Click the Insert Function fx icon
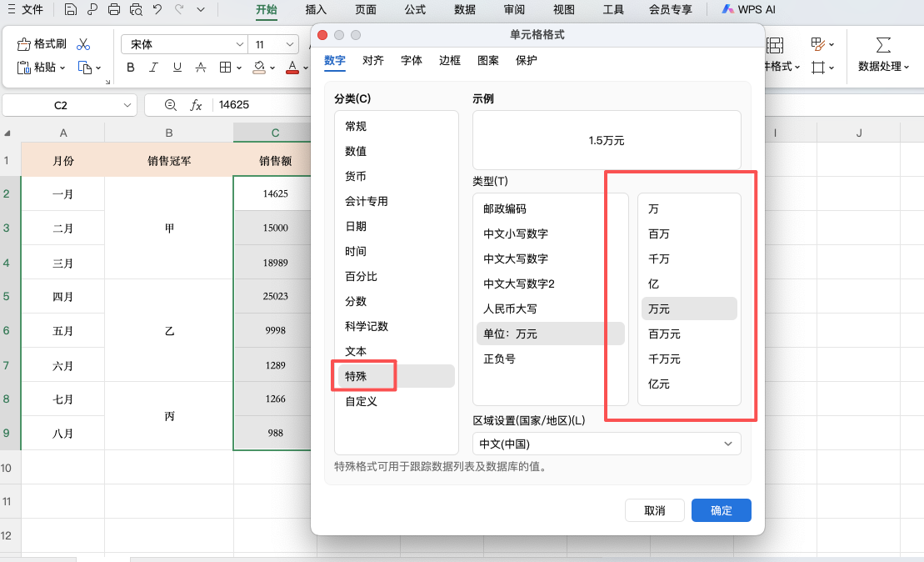 coord(196,105)
